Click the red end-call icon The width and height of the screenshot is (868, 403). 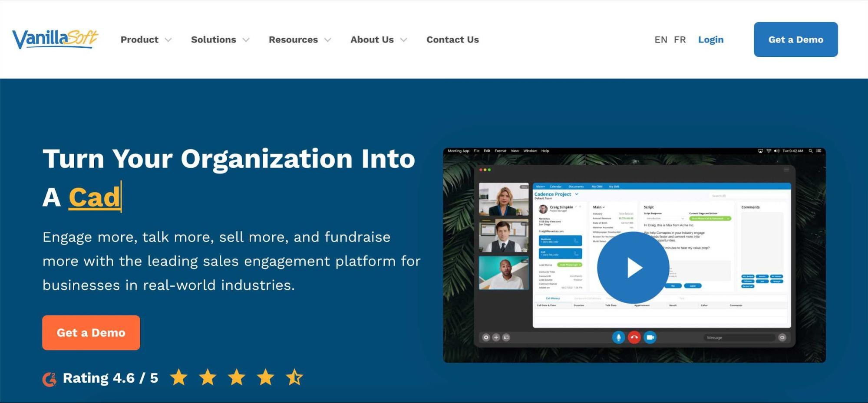point(634,337)
